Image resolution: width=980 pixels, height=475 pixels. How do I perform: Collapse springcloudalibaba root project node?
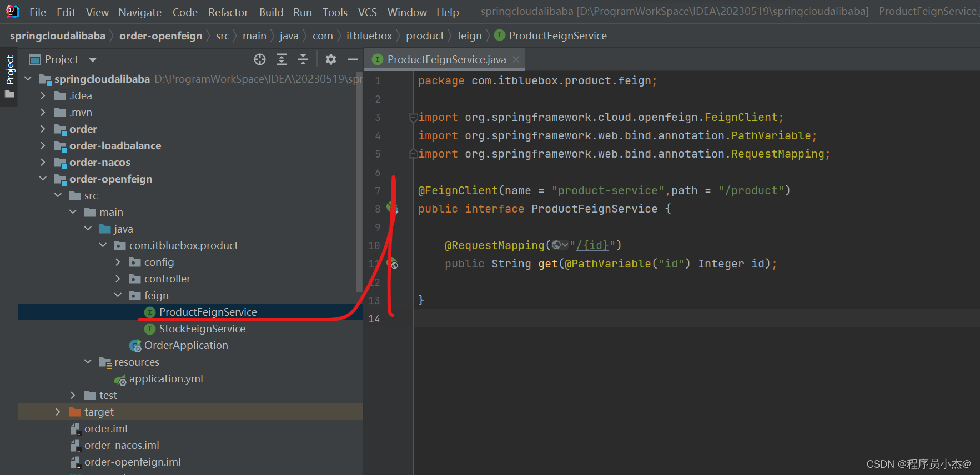pyautogui.click(x=28, y=79)
